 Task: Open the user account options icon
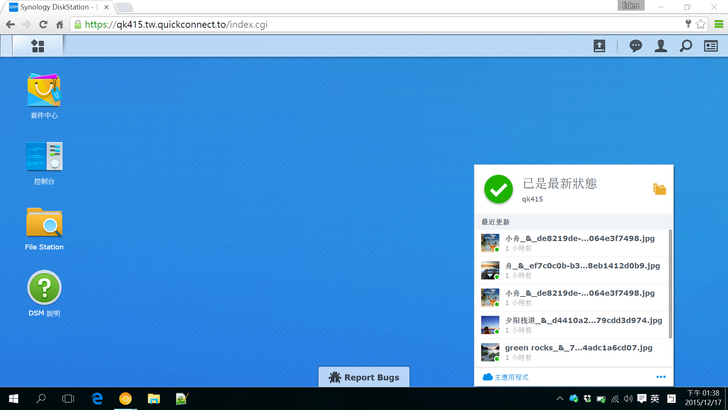click(661, 46)
